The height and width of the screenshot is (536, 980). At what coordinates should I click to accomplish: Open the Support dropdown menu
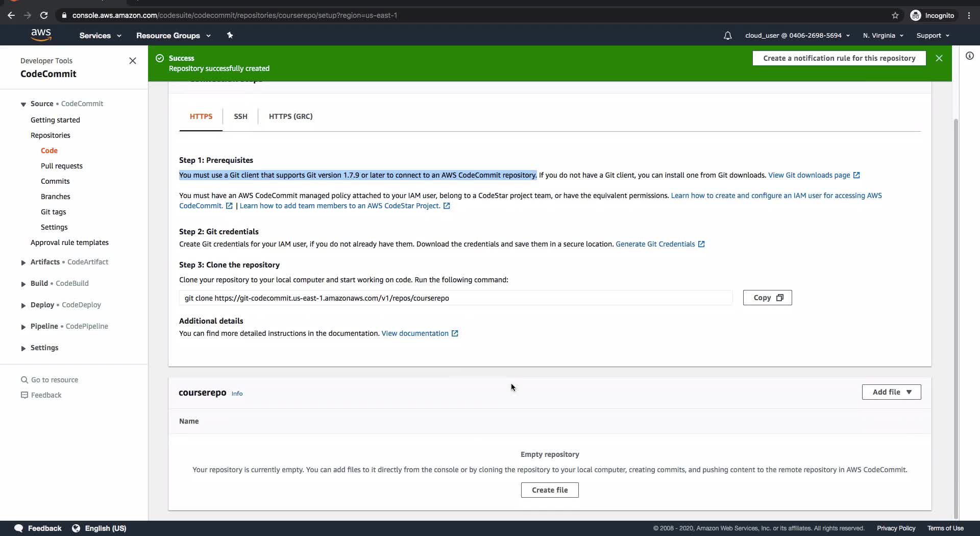click(x=933, y=36)
